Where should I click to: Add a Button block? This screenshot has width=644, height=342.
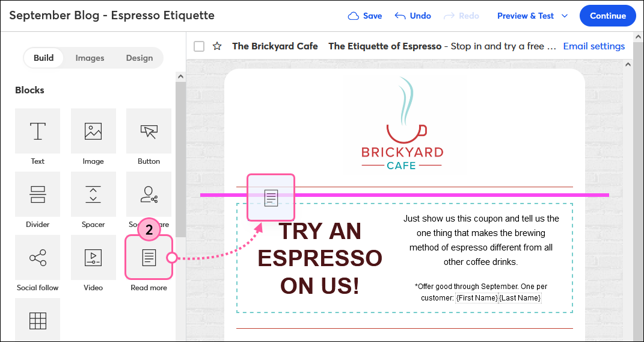click(x=149, y=131)
